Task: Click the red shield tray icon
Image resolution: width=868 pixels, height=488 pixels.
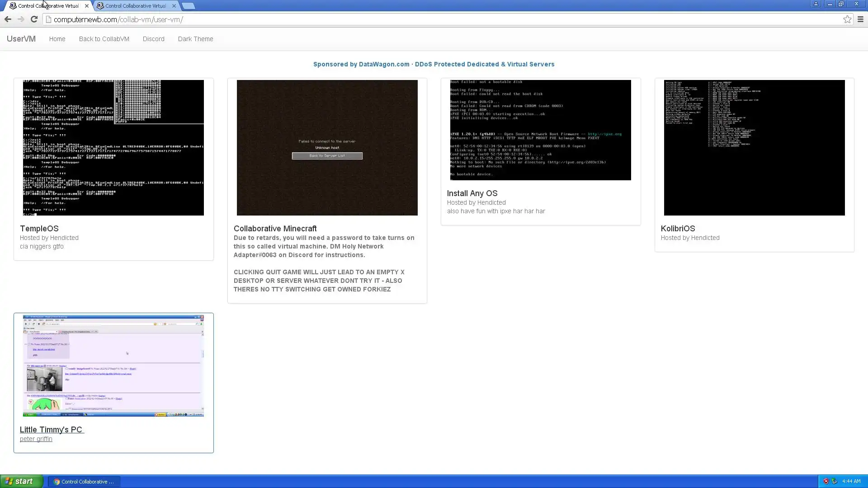Action: point(826,481)
